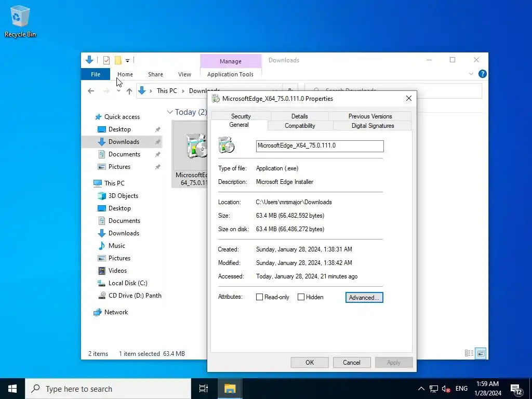Select Quick access in the navigation pane
This screenshot has width=532, height=399.
tap(122, 117)
